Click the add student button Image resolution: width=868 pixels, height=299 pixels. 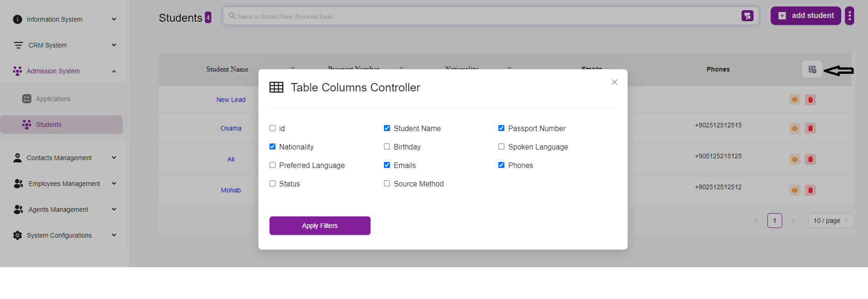click(806, 16)
